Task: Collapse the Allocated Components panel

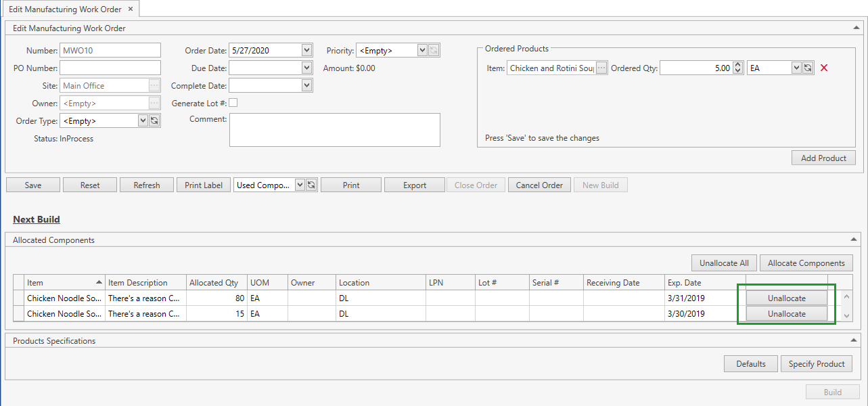Action: click(x=856, y=240)
